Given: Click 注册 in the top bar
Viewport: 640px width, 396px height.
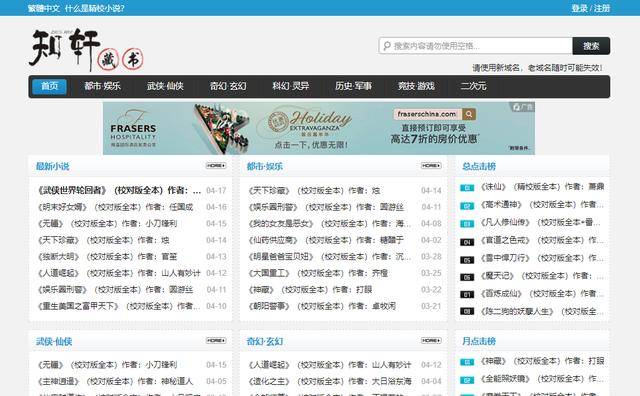Looking at the screenshot, I should [602, 8].
